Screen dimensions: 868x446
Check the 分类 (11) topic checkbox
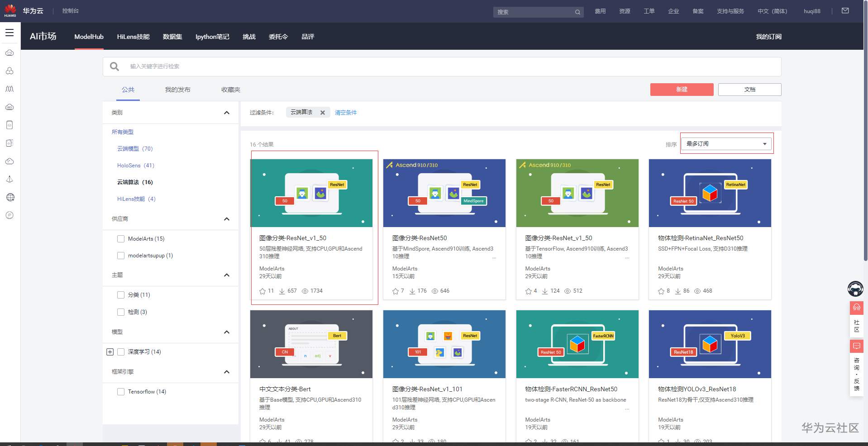click(121, 295)
